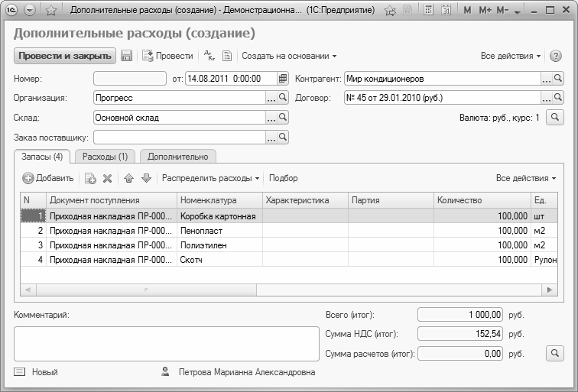Image resolution: width=578 pixels, height=392 pixels.
Task: Click the Новый document status icon
Action: coord(20,372)
